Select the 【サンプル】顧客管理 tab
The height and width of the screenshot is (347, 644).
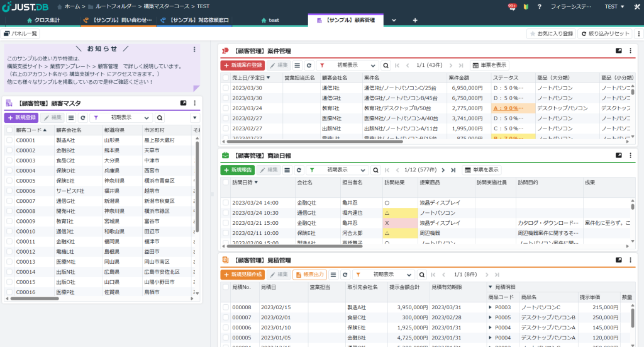(x=346, y=20)
